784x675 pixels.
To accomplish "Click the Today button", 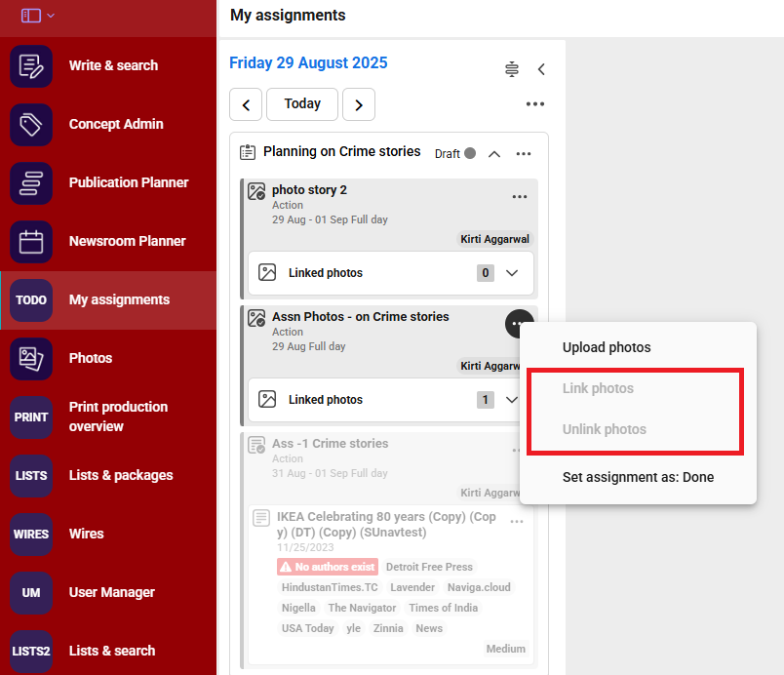I will 302,104.
